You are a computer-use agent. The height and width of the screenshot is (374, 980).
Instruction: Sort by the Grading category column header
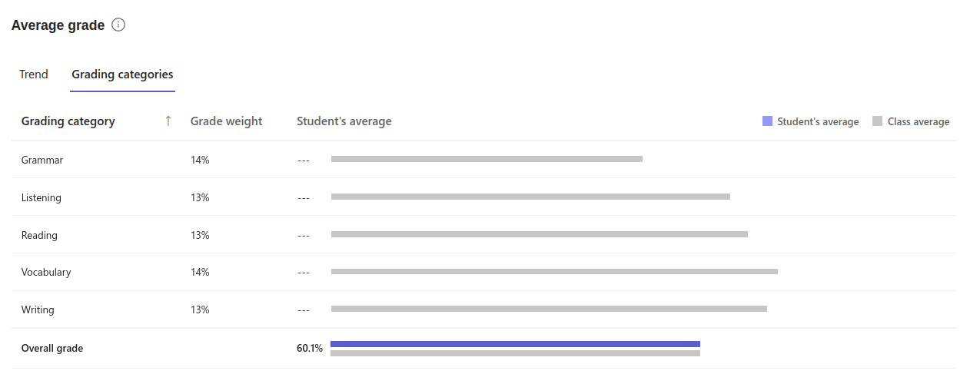68,121
